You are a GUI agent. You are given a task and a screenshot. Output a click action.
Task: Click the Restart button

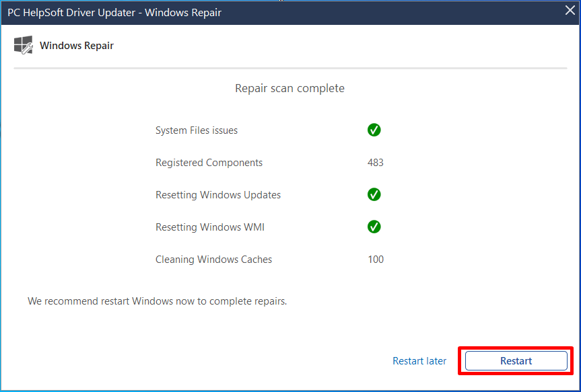pos(516,360)
